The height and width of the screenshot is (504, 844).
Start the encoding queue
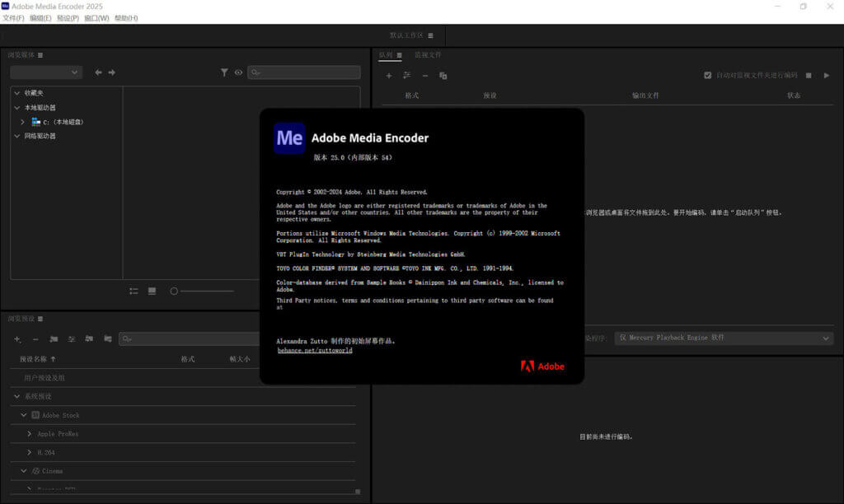click(x=827, y=75)
